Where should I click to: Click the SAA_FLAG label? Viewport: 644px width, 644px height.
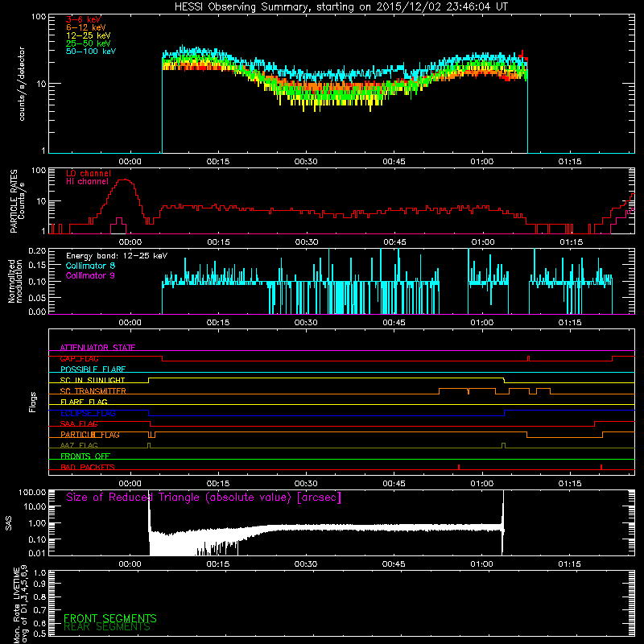[x=79, y=424]
